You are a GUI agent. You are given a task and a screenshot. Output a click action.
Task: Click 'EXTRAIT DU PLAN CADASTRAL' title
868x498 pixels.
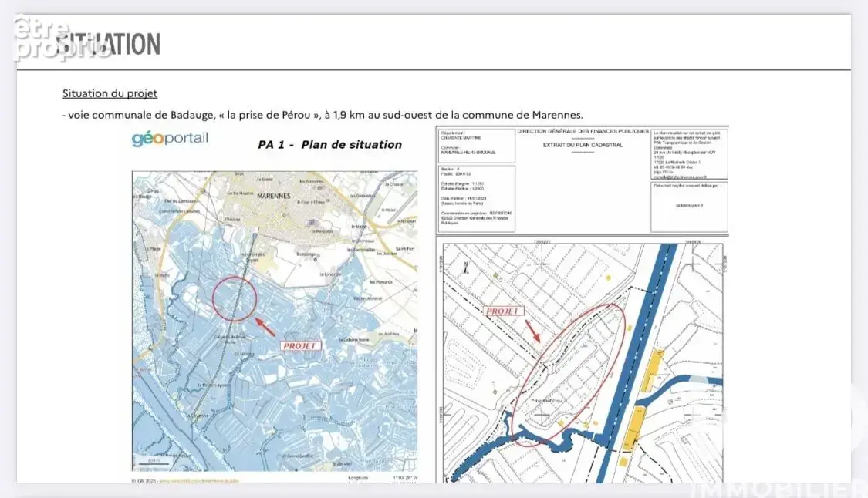[583, 145]
